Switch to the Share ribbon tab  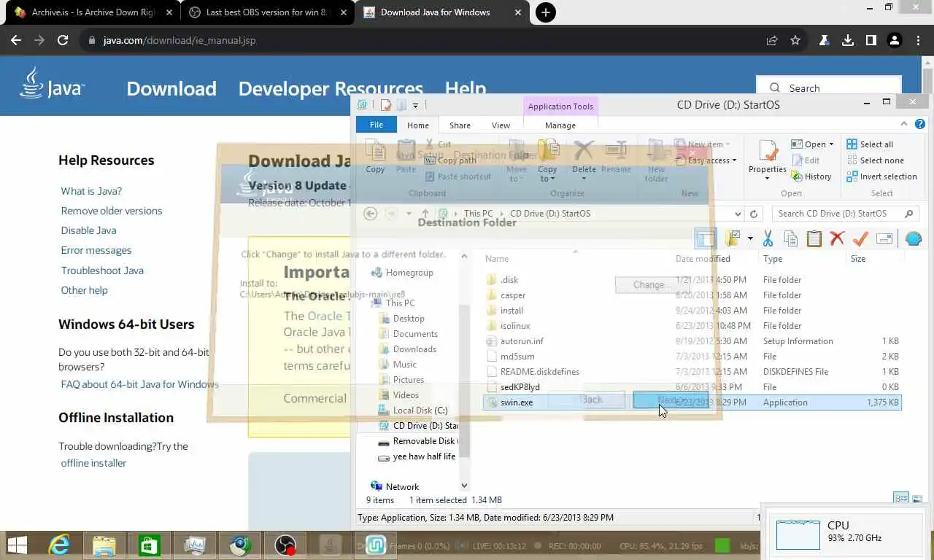tap(460, 125)
